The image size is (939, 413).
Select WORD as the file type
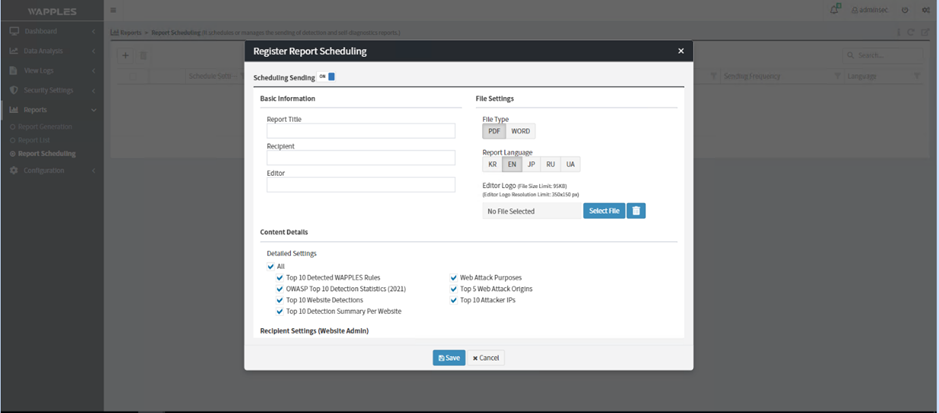pyautogui.click(x=520, y=131)
